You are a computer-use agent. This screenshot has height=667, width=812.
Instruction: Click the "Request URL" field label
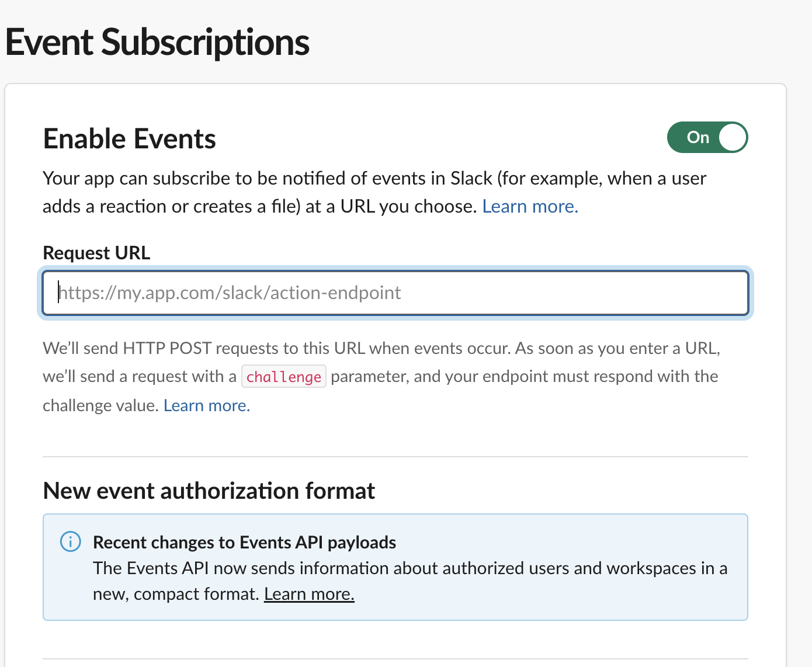click(97, 253)
